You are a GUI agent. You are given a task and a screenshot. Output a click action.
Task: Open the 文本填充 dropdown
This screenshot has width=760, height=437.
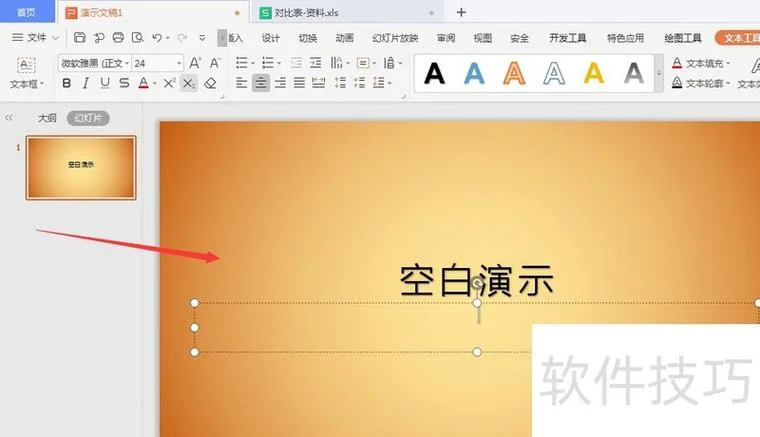click(x=728, y=63)
